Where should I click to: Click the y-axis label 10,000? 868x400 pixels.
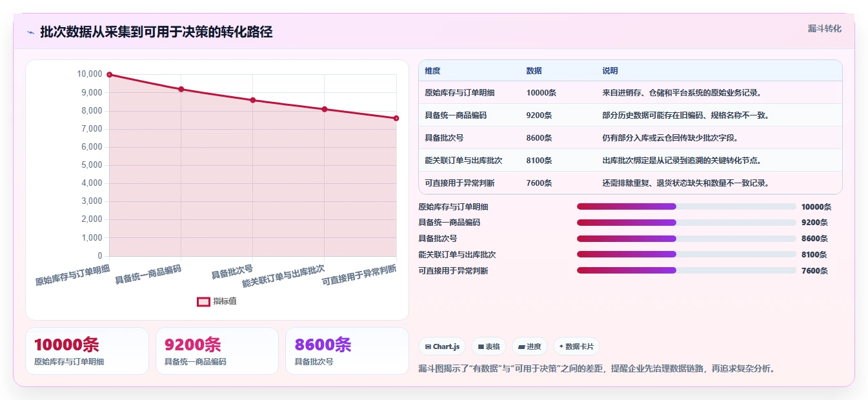click(x=90, y=74)
